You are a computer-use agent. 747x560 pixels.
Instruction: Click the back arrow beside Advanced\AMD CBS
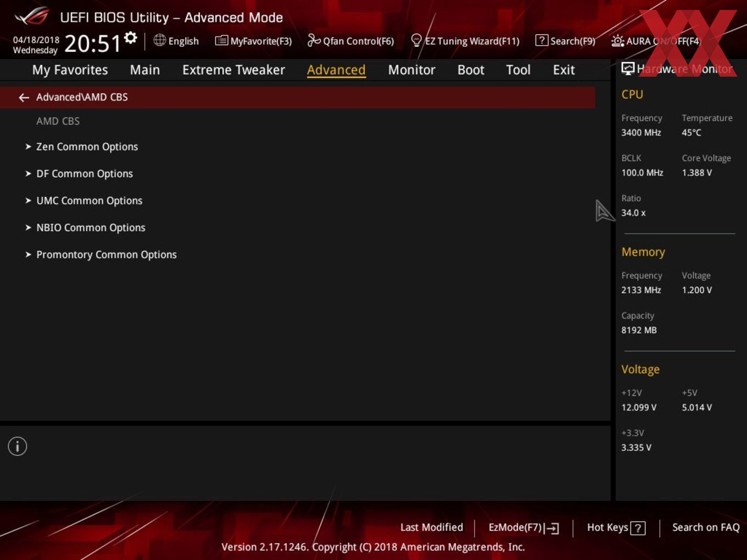24,97
